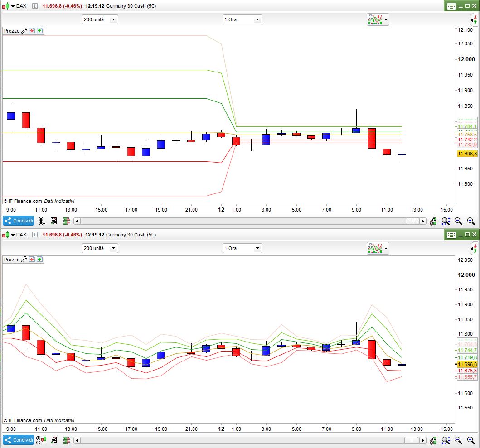Click the 11.675,3 red level label in bottom chart
This screenshot has width=480, height=448.
pos(467,371)
